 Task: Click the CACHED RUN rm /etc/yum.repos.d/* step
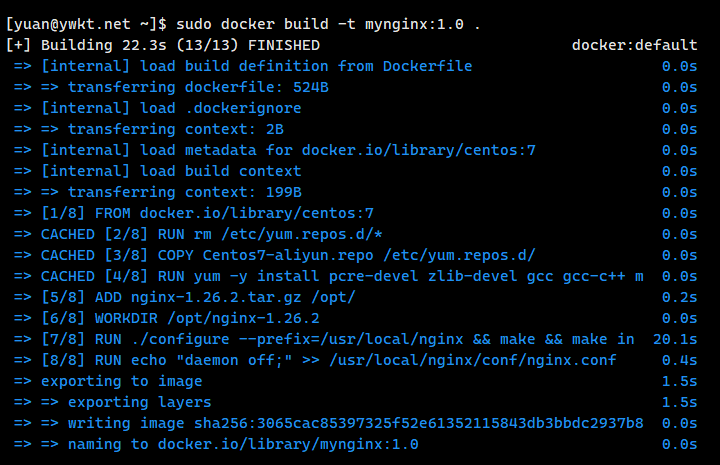coord(212,234)
